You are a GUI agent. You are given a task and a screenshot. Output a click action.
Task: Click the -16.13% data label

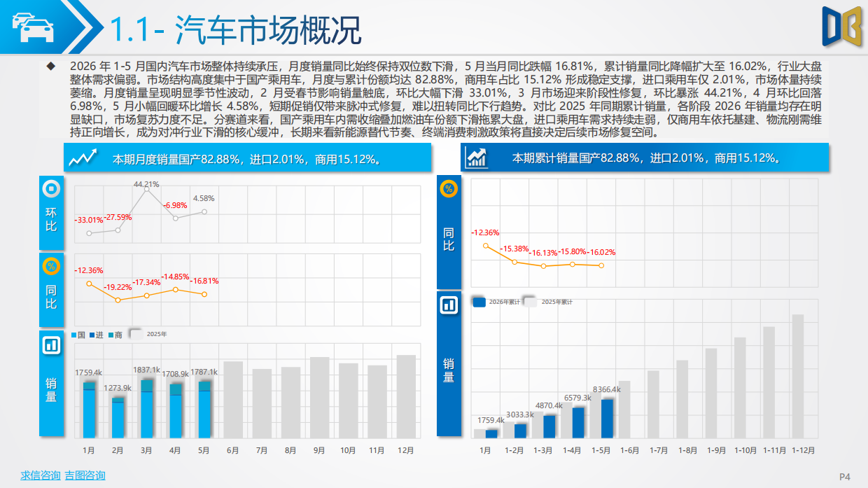[x=544, y=253]
